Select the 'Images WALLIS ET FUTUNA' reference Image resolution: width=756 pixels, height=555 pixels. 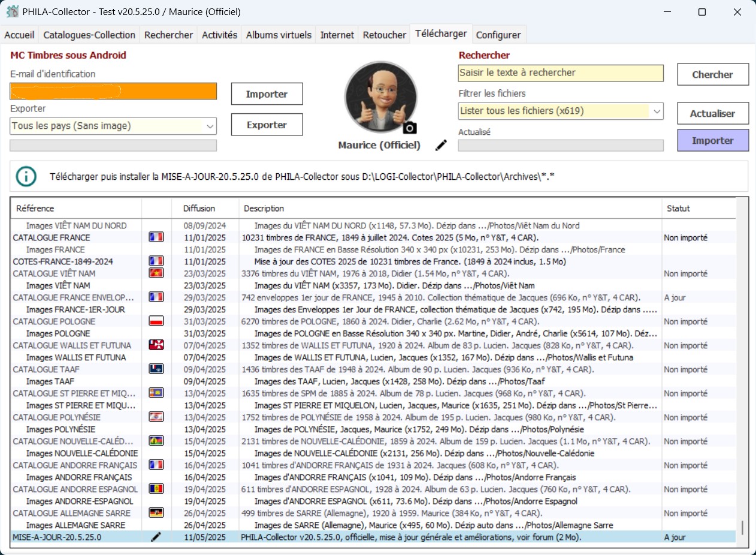click(76, 357)
